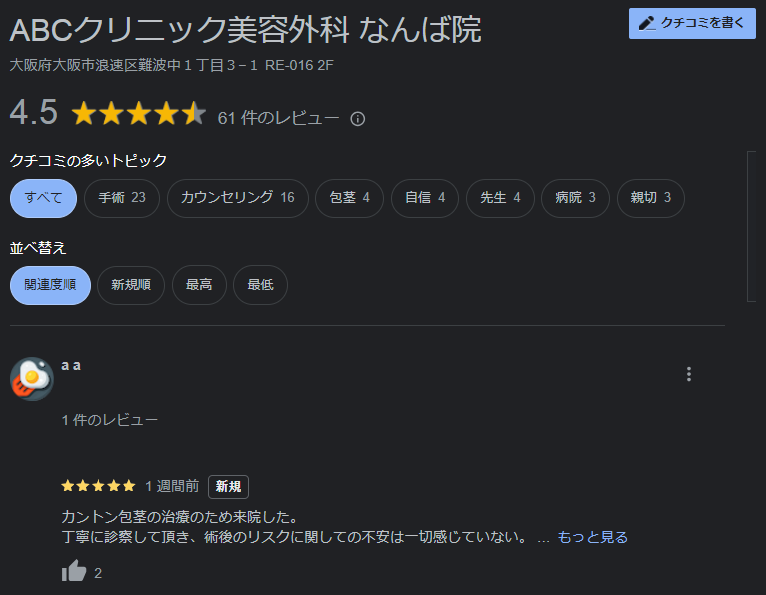Select the 病院 3 topic chip
Viewport: 766px width, 595px height.
coord(575,198)
